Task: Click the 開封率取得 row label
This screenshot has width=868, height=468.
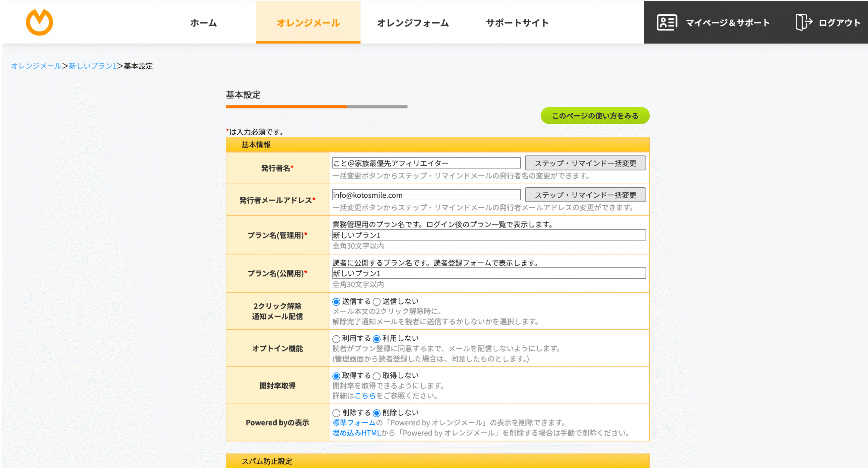Action: 277,385
